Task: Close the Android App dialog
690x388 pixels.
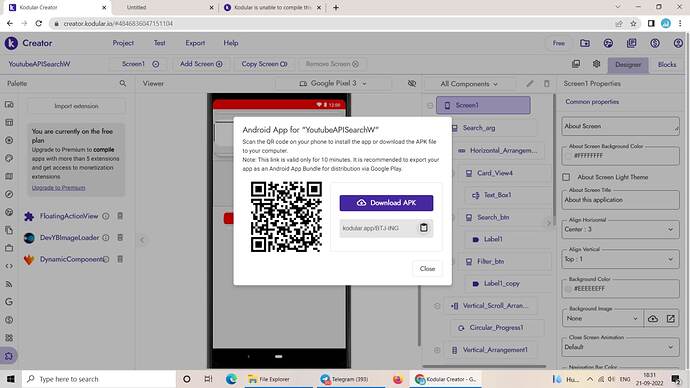Action: point(427,268)
